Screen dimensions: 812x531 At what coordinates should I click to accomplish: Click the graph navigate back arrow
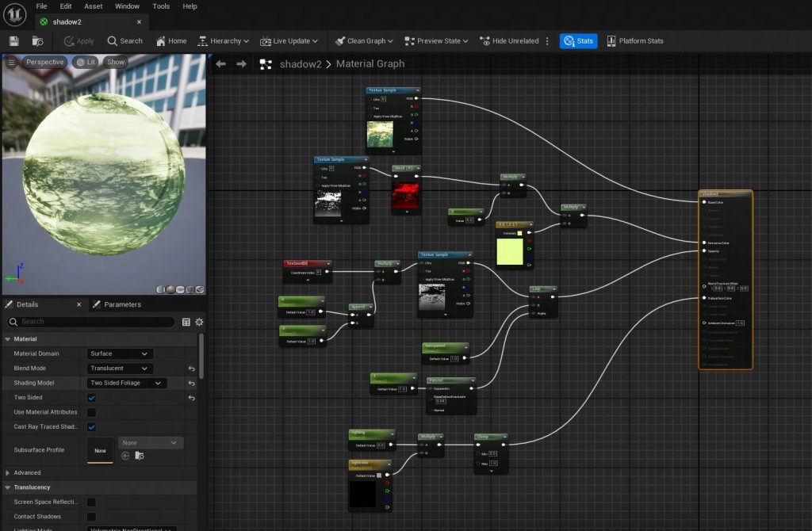(x=221, y=64)
